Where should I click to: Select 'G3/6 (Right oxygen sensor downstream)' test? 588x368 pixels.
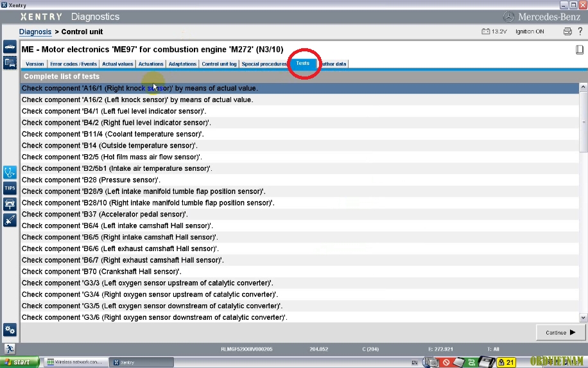click(300, 317)
